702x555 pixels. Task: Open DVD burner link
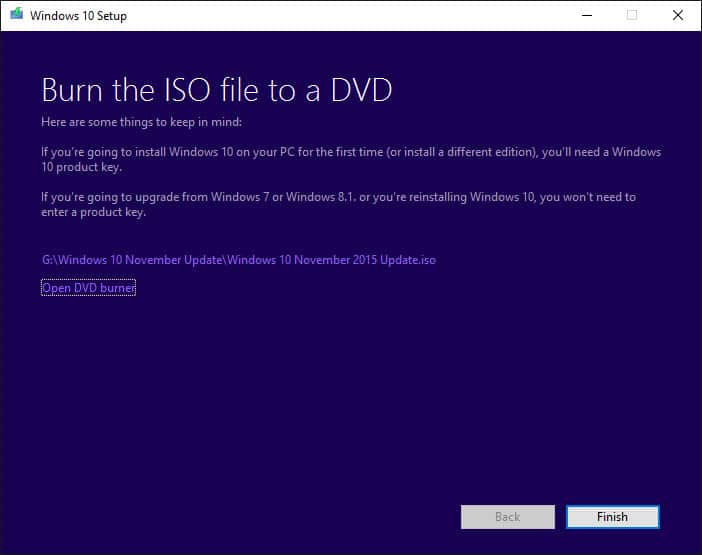coord(88,288)
